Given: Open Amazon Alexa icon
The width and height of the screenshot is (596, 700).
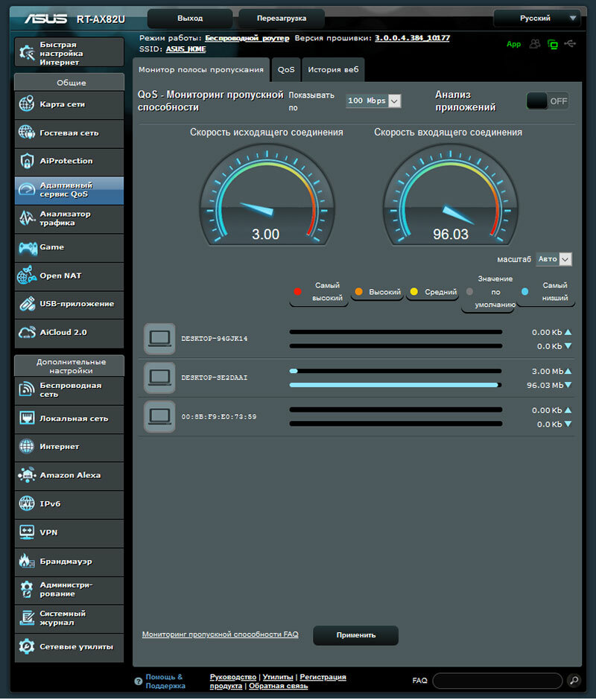Looking at the screenshot, I should (x=27, y=475).
